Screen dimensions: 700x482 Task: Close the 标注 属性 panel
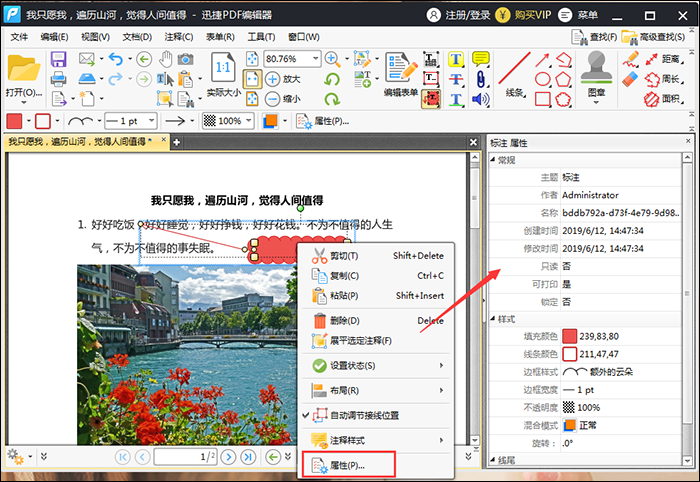tap(688, 141)
